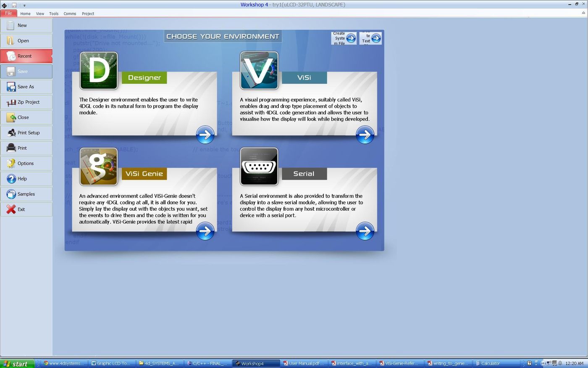
Task: Click the taskbar clock showing 12:20 AM
Action: (574, 363)
